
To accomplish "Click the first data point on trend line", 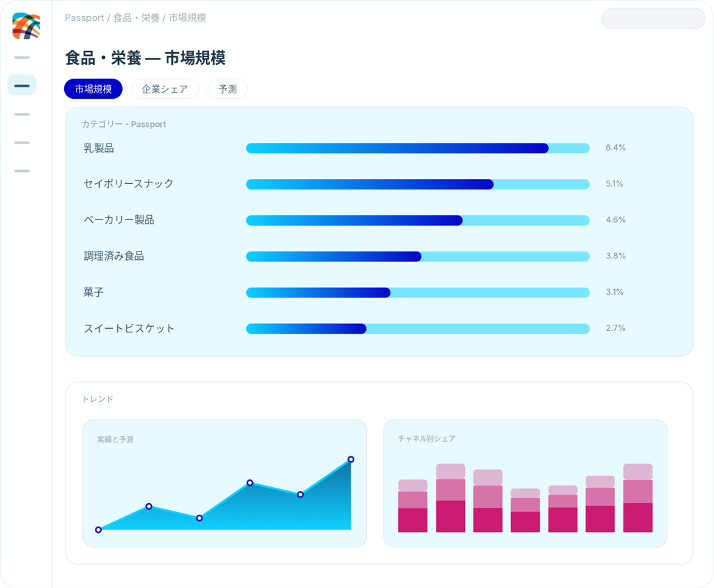I will pyautogui.click(x=98, y=529).
